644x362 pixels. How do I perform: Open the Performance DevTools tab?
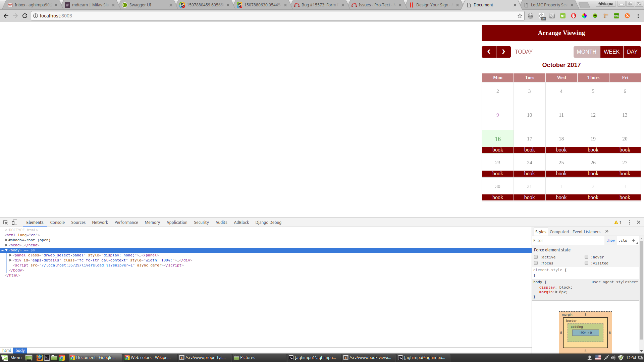pos(126,222)
